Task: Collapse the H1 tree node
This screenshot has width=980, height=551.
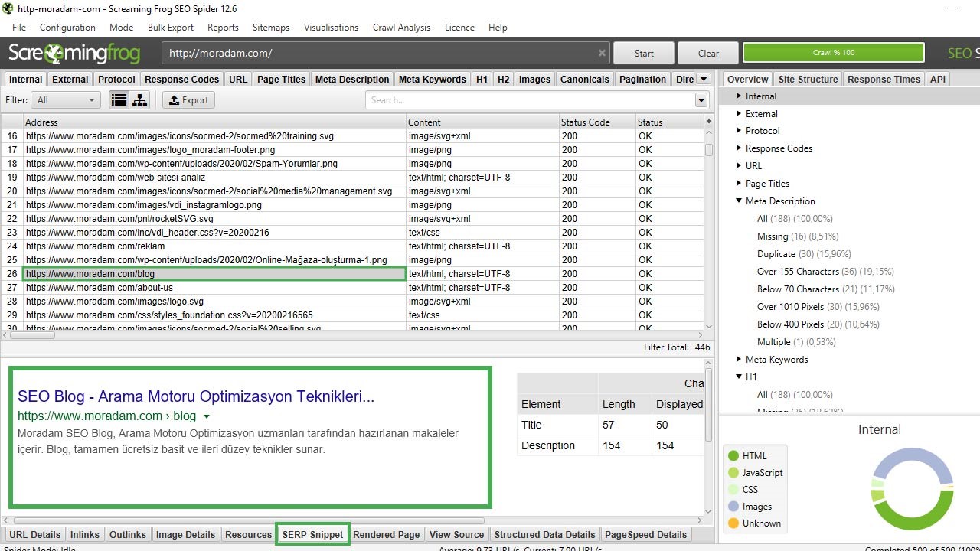Action: tap(739, 377)
